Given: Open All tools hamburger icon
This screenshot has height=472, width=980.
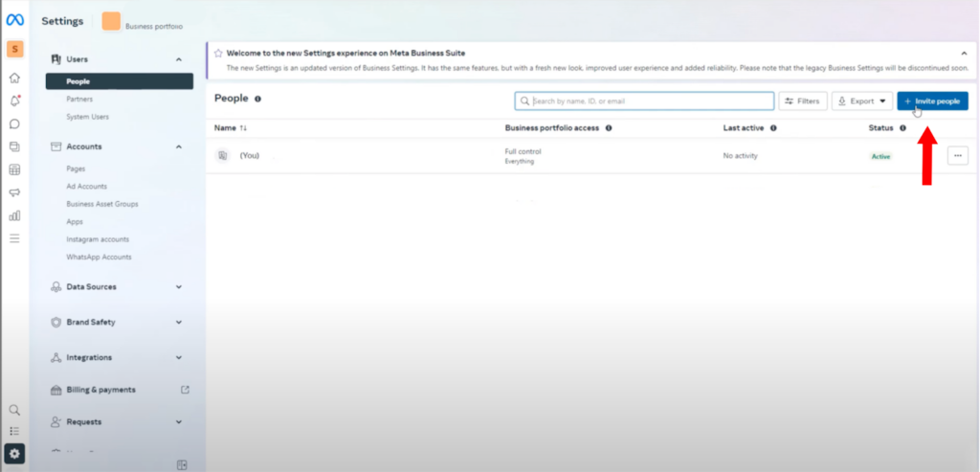Looking at the screenshot, I should [14, 238].
